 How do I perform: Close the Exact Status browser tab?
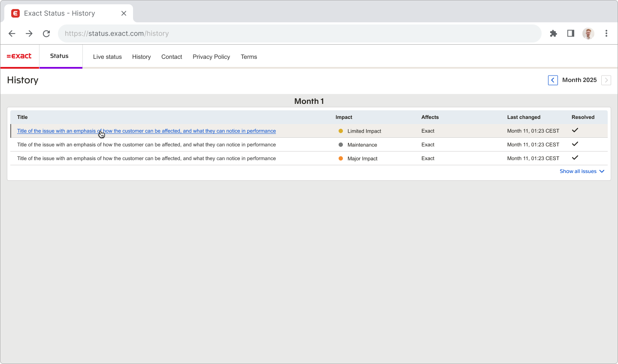[x=124, y=13]
